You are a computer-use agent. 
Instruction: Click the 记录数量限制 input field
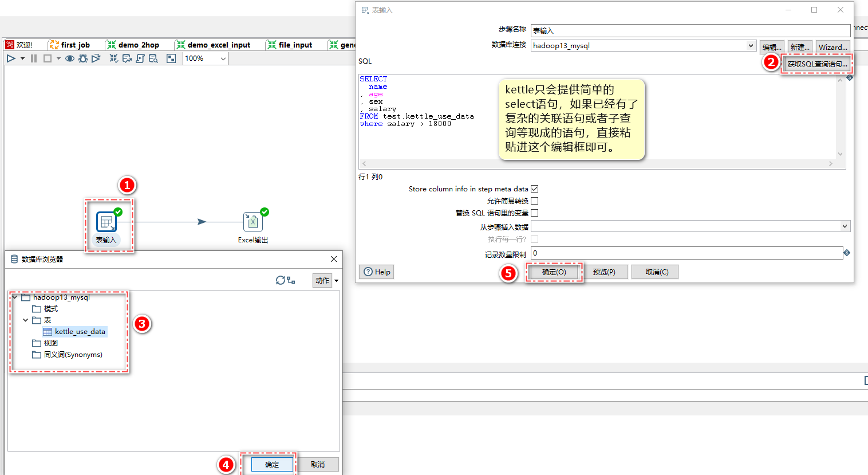686,253
